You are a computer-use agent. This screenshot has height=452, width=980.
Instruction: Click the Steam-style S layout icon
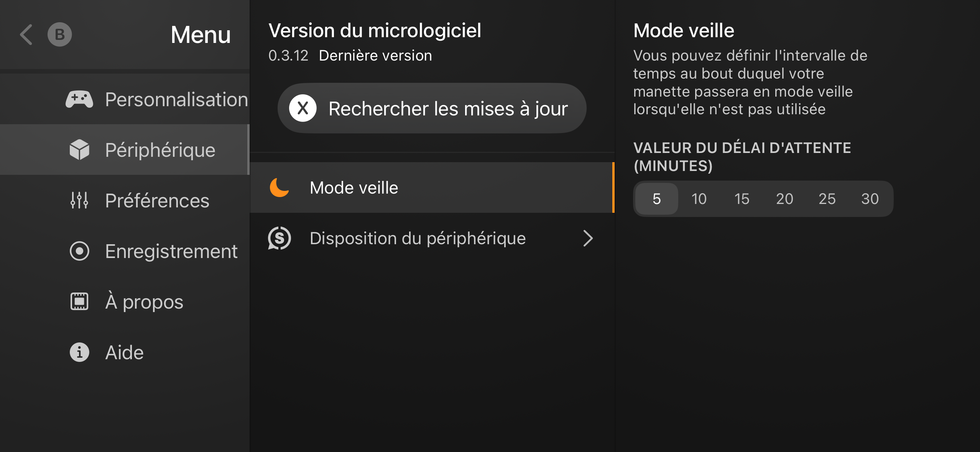coord(280,238)
